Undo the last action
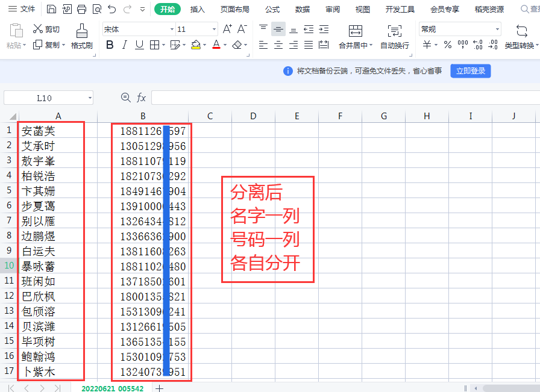Viewport: 540px width, 392px height. (x=112, y=9)
